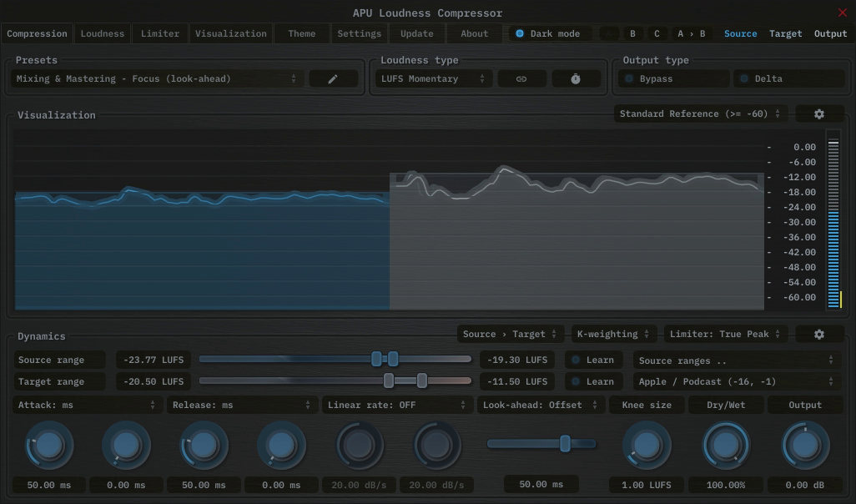The image size is (856, 504).
Task: Turn the Knee size knob
Action: (x=646, y=445)
